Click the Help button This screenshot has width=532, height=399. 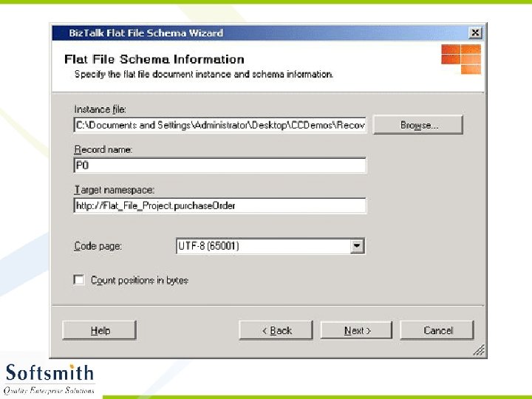100,330
